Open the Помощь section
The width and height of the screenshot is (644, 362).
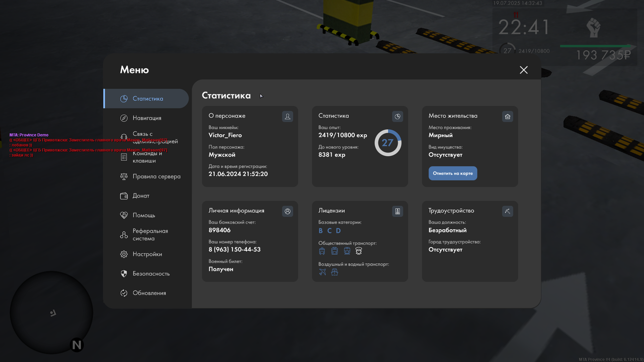click(x=146, y=215)
